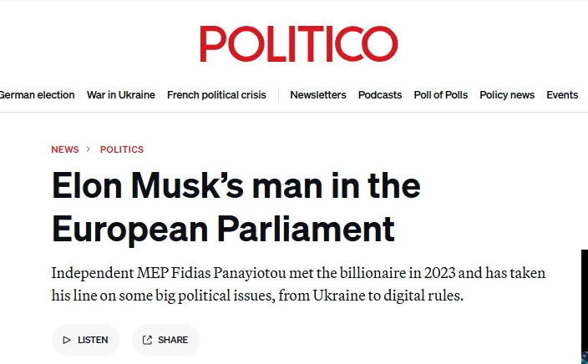Open Poll of Polls
Screen dimensions: 588x364
441,95
